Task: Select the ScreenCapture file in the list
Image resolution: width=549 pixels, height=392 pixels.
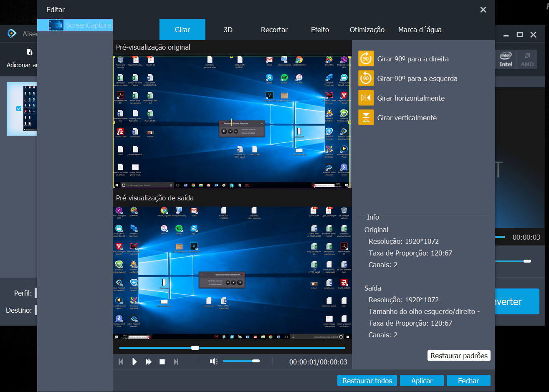Action: pos(79,25)
